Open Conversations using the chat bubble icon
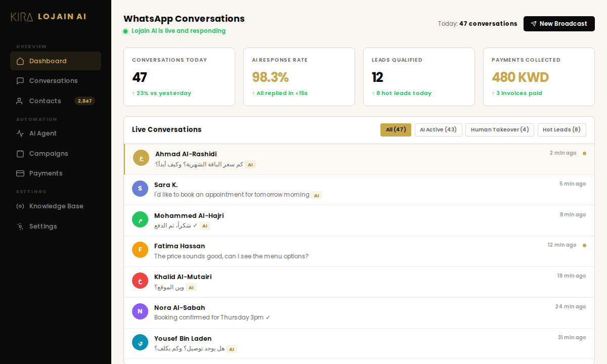The width and height of the screenshot is (607, 364). [20, 80]
